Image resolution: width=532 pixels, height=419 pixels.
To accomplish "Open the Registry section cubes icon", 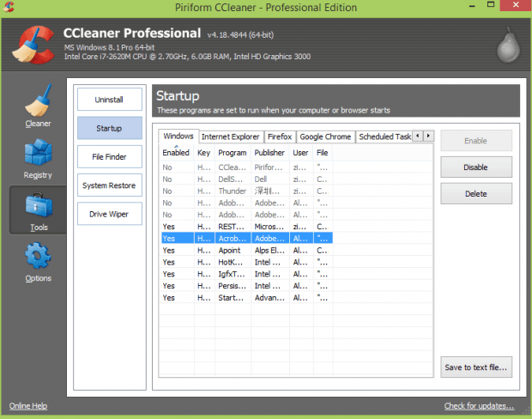I will (x=38, y=152).
